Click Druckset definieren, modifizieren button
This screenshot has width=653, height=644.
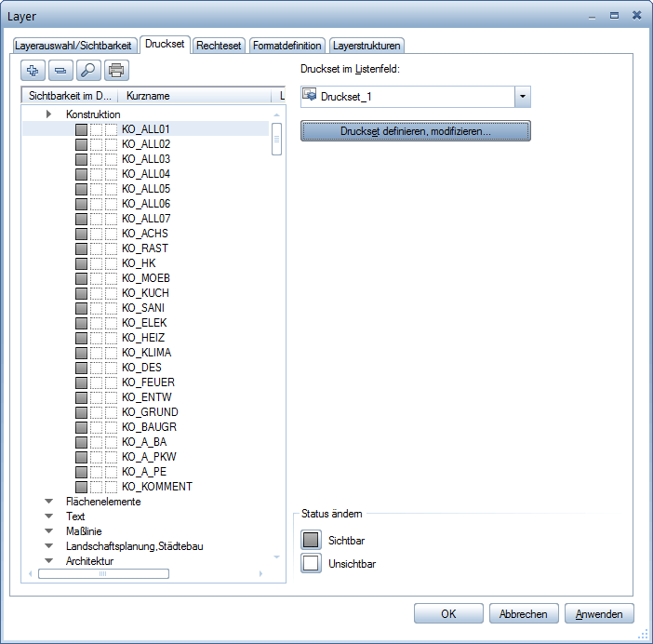click(416, 131)
